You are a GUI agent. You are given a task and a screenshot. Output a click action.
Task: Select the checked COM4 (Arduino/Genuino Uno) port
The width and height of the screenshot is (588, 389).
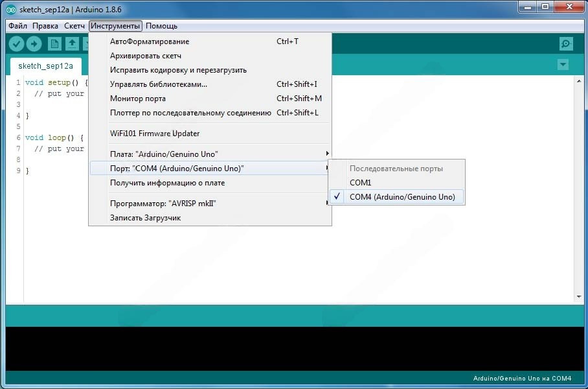click(x=401, y=197)
